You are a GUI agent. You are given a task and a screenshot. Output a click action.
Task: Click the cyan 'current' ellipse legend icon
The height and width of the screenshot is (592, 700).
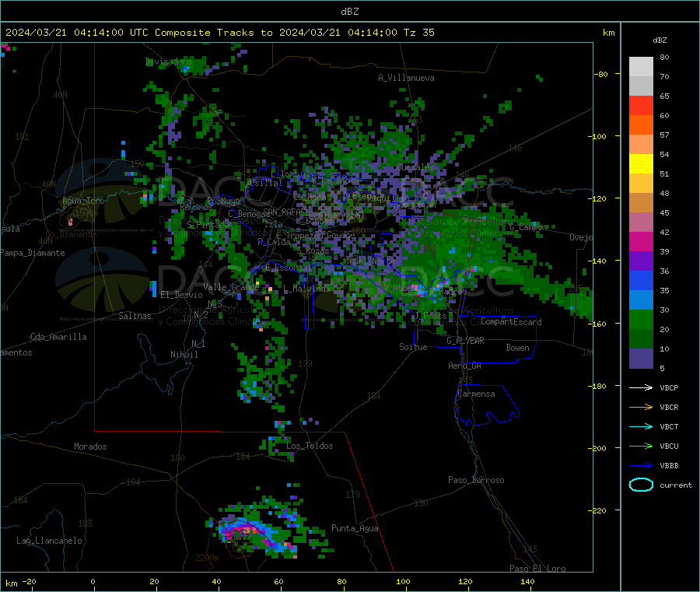(641, 485)
